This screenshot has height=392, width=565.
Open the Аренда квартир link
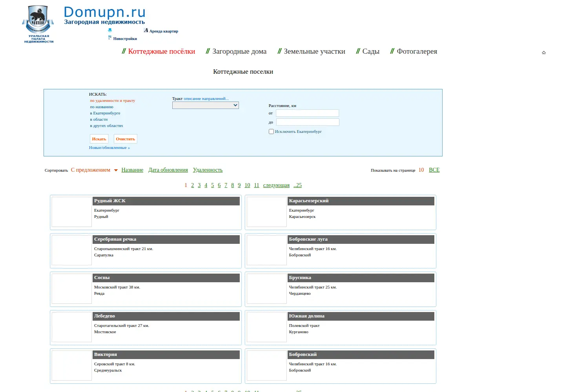[164, 31]
